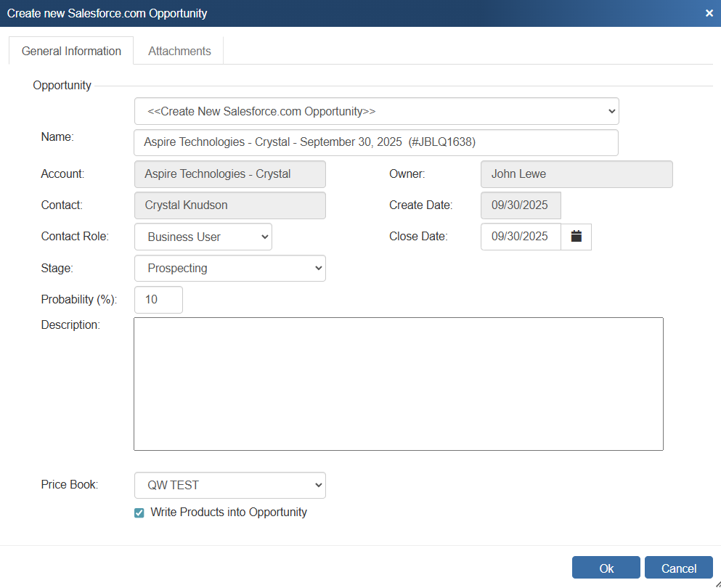This screenshot has width=721, height=588.
Task: Click the Owner field showing John Lewe
Action: [577, 174]
